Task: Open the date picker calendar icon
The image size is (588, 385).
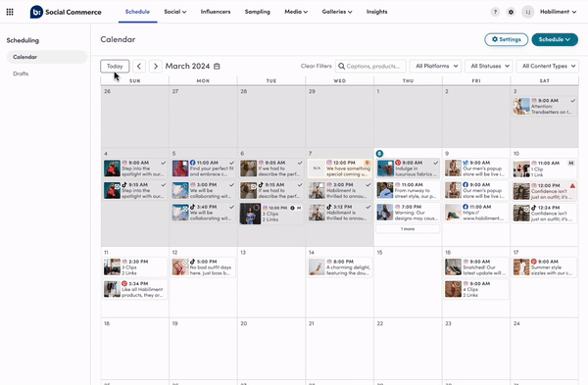Action: (217, 67)
